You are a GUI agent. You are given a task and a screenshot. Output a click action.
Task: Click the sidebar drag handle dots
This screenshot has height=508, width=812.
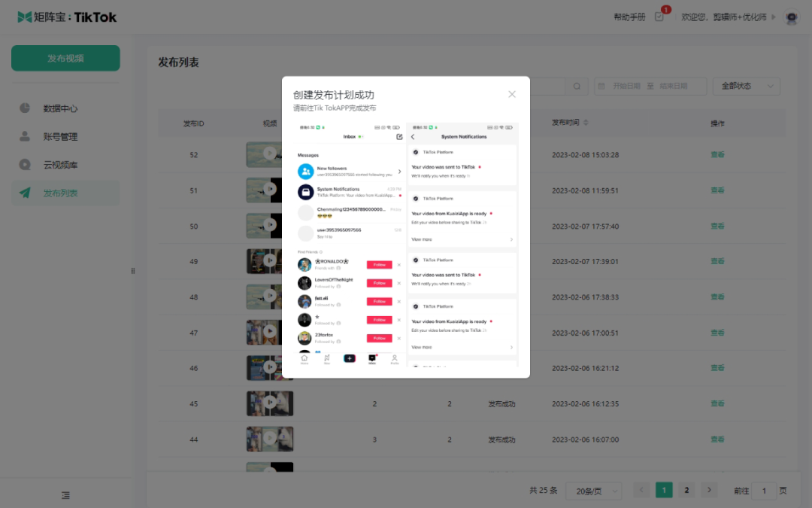coord(133,271)
